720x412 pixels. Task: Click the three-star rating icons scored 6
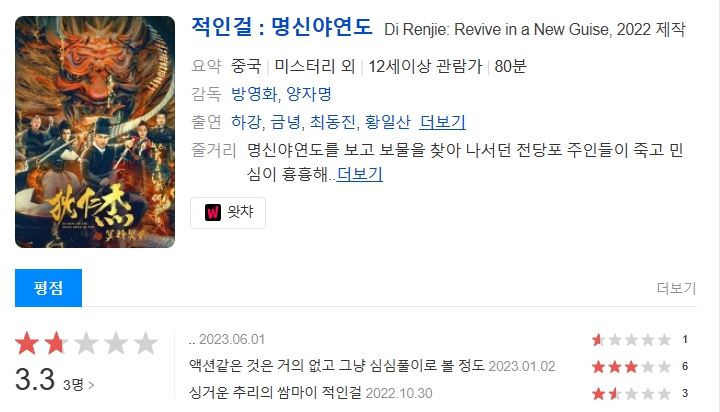click(x=631, y=367)
